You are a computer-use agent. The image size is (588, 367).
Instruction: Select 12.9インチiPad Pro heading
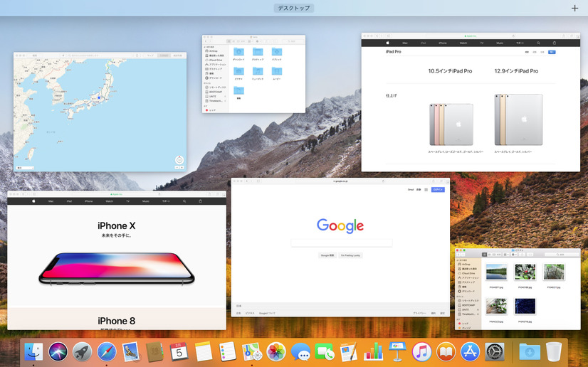click(x=516, y=71)
